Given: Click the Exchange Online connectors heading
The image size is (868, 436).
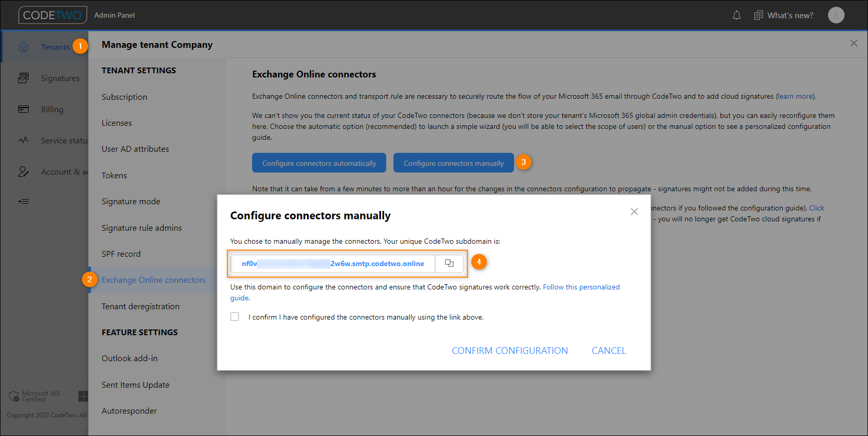Looking at the screenshot, I should tap(314, 74).
